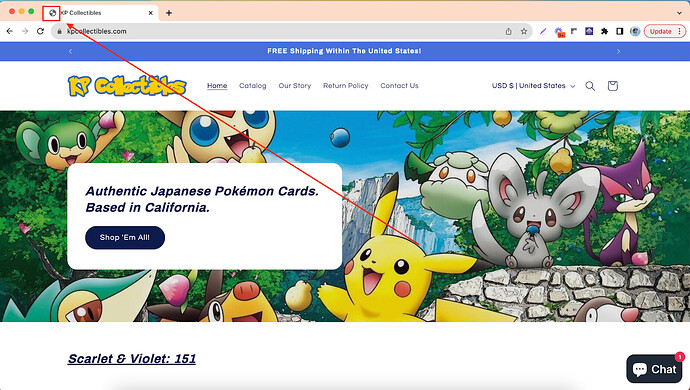Image resolution: width=690 pixels, height=390 pixels.
Task: Show the next announcement
Action: click(618, 51)
